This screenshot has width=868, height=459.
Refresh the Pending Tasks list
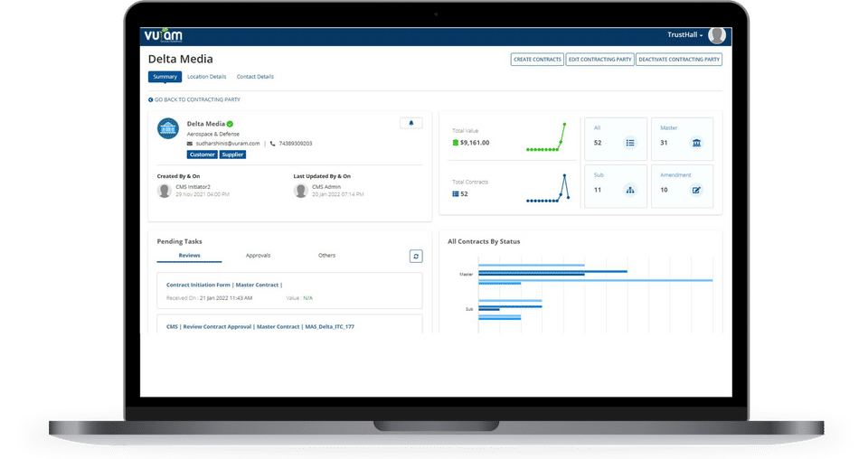(x=416, y=256)
